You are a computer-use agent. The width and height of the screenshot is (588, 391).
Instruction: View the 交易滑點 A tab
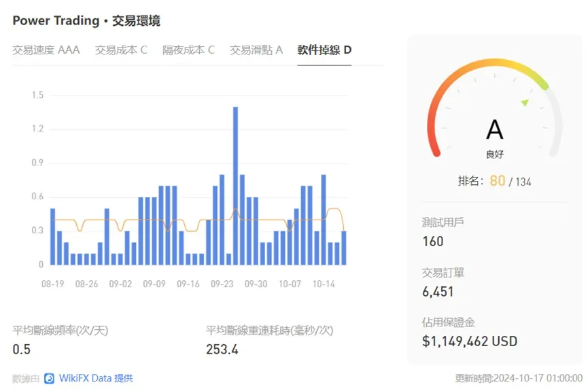(x=256, y=50)
